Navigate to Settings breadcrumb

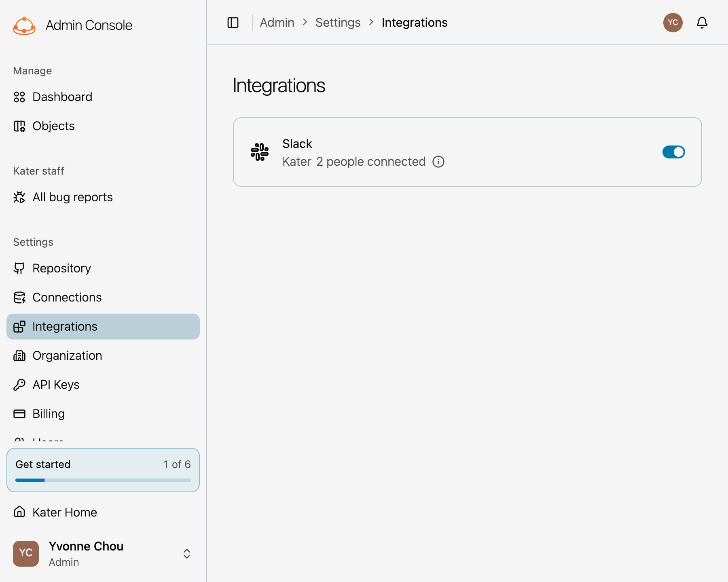338,23
